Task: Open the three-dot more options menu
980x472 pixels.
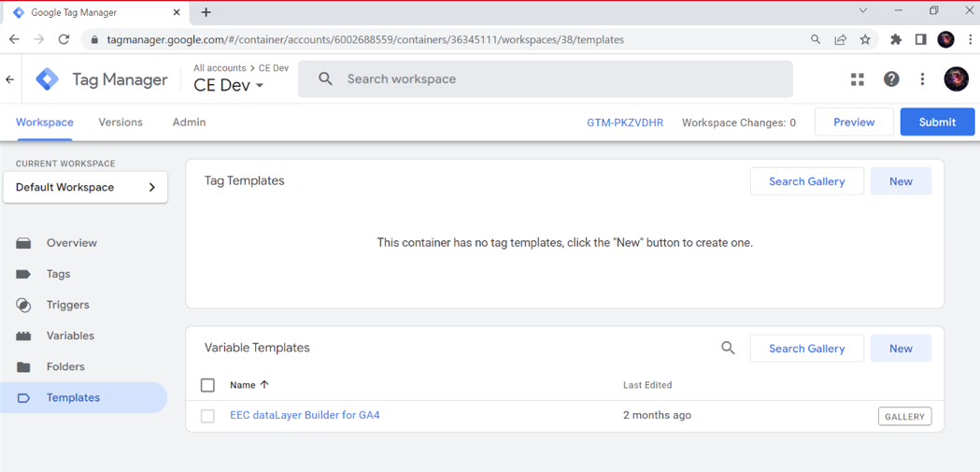Action: [922, 79]
